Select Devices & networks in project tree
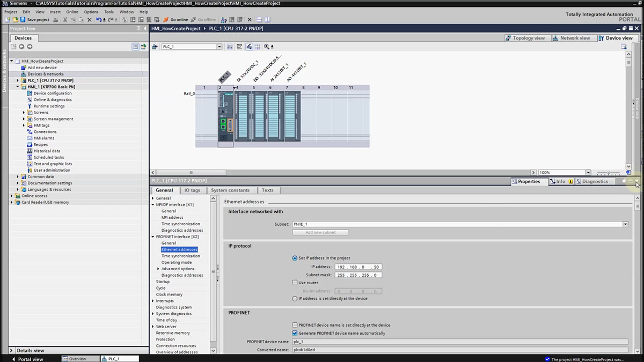This screenshot has height=362, width=644. (x=46, y=74)
